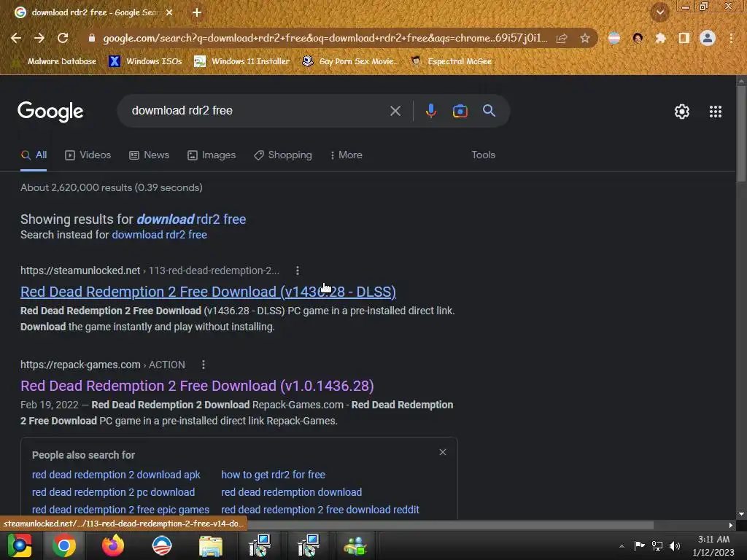Open File Explorer folder on taskbar

211,545
